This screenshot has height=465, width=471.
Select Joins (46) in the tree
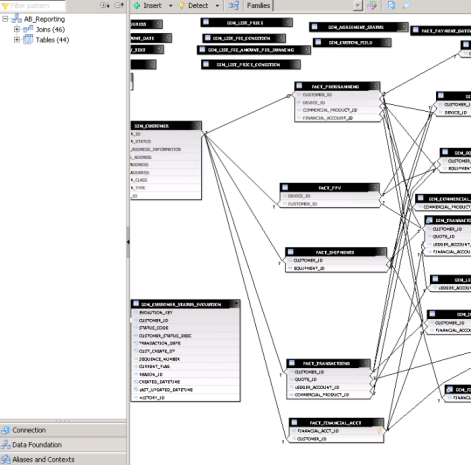tap(50, 29)
